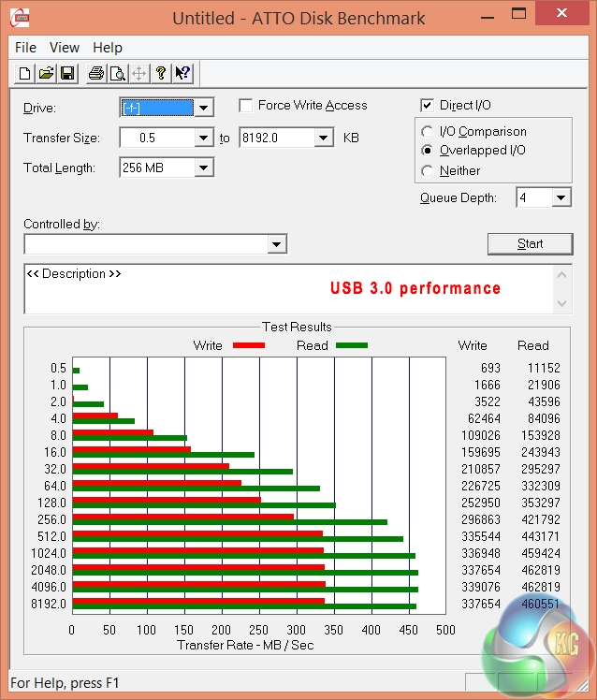
Task: Click the ATTO application icon in title bar
Action: [20, 18]
